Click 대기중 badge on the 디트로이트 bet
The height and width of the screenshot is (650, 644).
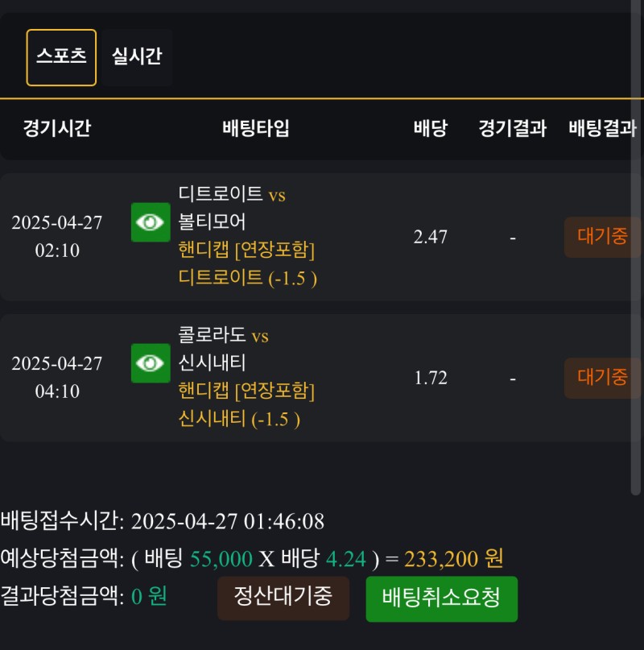click(601, 237)
